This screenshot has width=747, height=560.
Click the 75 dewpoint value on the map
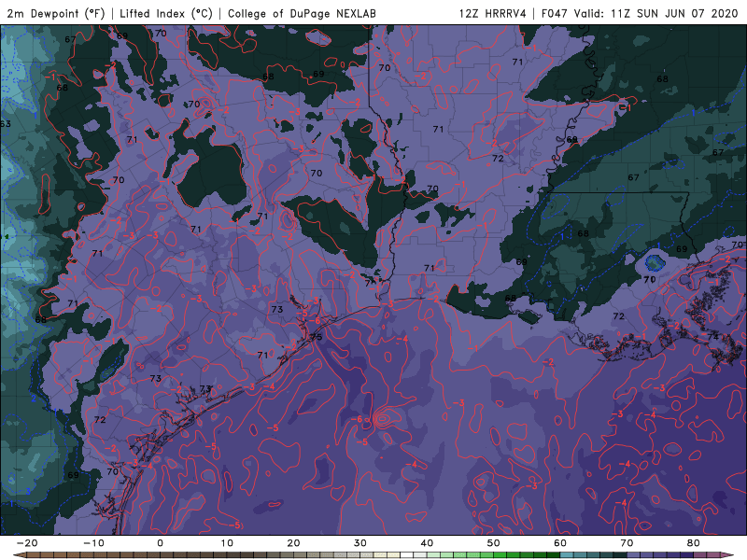point(317,337)
